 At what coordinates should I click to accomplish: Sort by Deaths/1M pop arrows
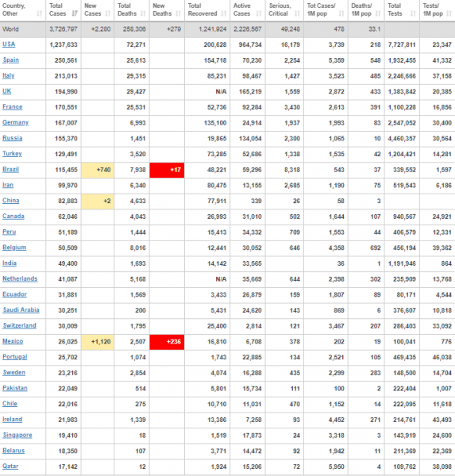point(378,13)
